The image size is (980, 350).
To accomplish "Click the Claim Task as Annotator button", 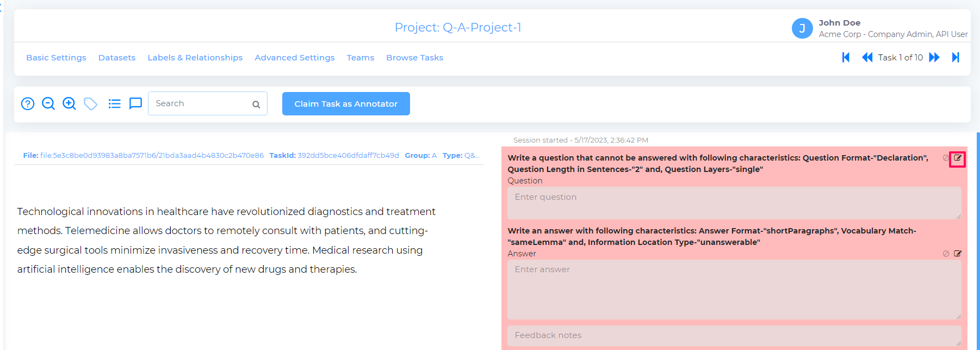I will [346, 103].
